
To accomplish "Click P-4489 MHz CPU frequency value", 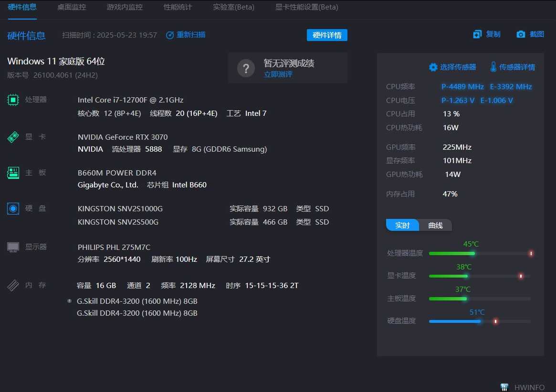I will point(462,86).
